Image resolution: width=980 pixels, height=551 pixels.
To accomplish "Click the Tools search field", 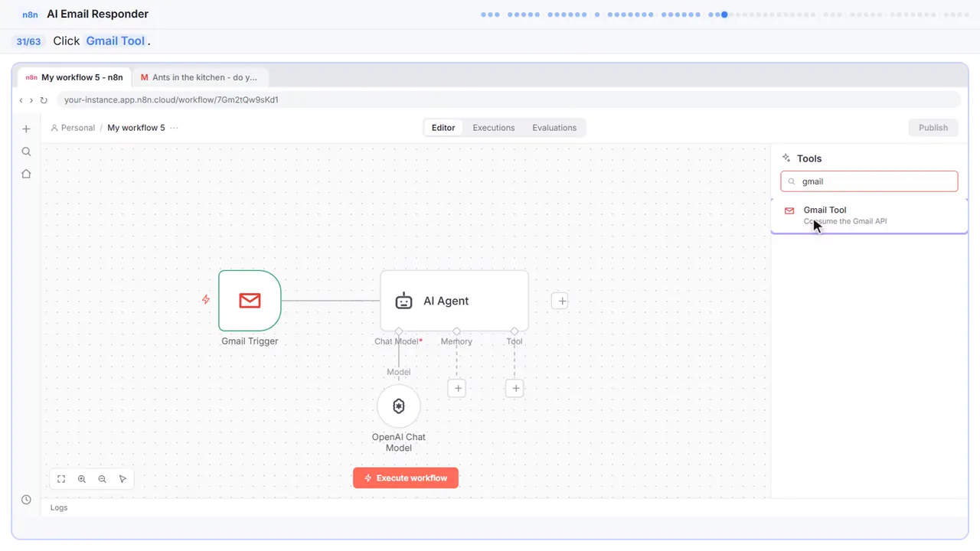I will (x=869, y=181).
